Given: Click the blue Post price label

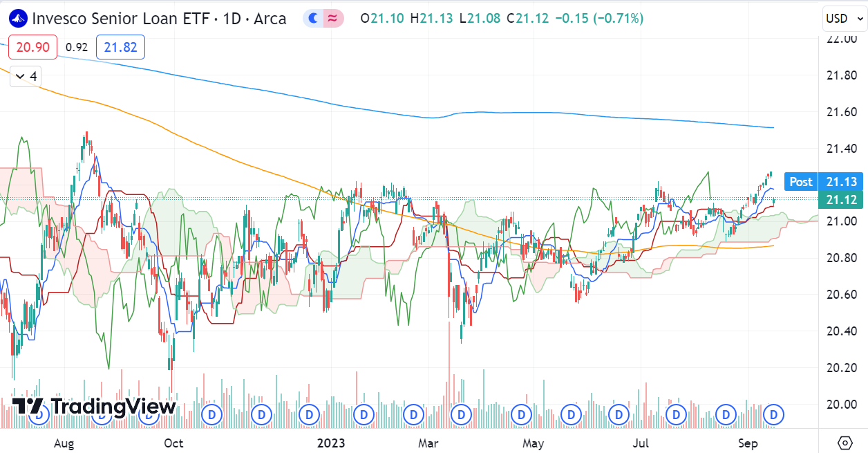Looking at the screenshot, I should coord(801,182).
